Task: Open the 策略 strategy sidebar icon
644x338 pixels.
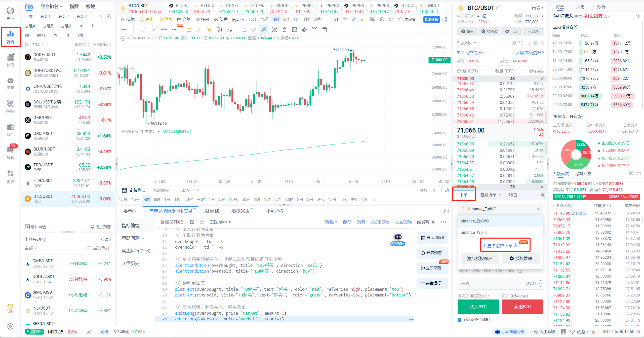Action: pos(10,83)
